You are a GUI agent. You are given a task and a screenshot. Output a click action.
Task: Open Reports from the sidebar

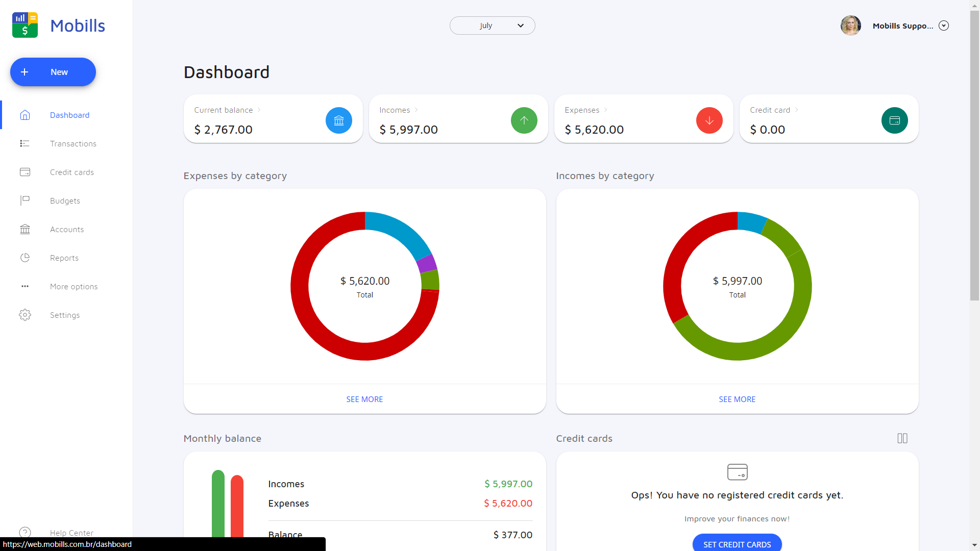[66, 258]
